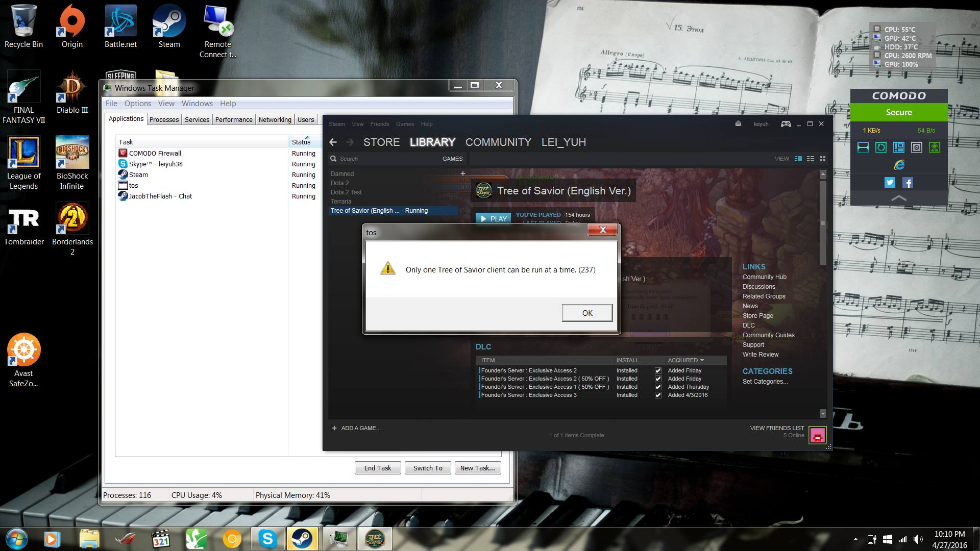The height and width of the screenshot is (551, 980).
Task: Click Tree of Savior taskbar icon
Action: 374,539
